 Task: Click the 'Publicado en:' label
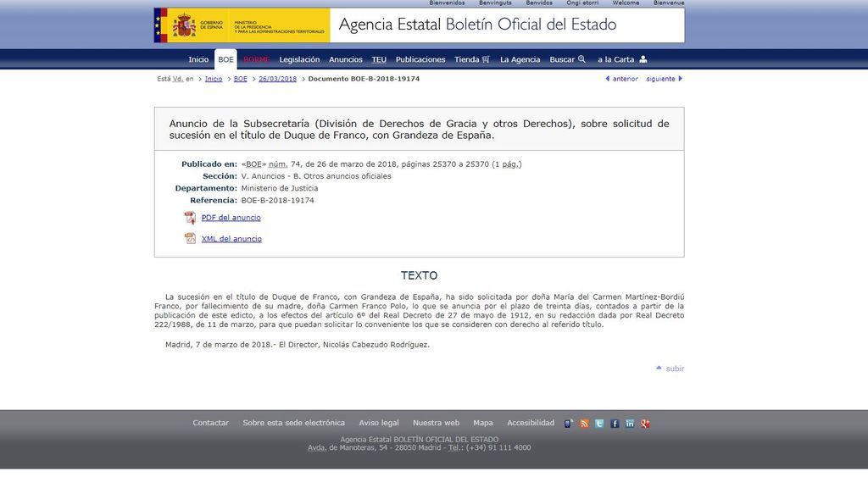coord(209,164)
